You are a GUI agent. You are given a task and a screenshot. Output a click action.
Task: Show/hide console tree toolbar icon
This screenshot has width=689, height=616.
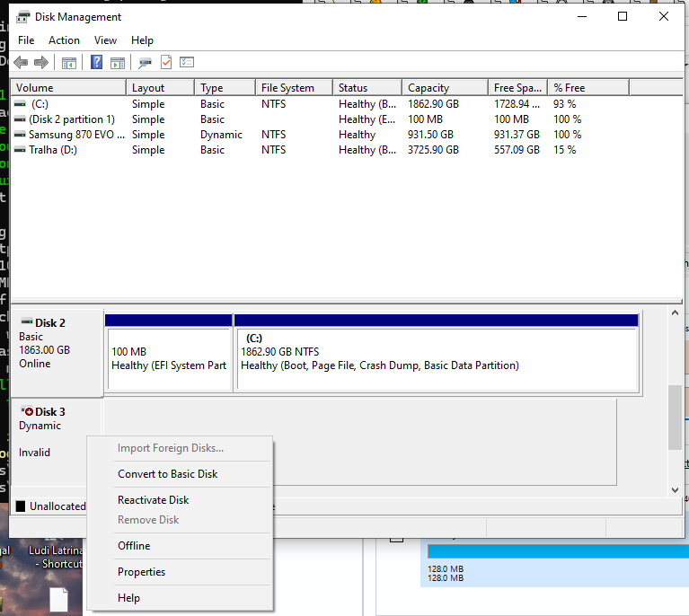[x=68, y=63]
